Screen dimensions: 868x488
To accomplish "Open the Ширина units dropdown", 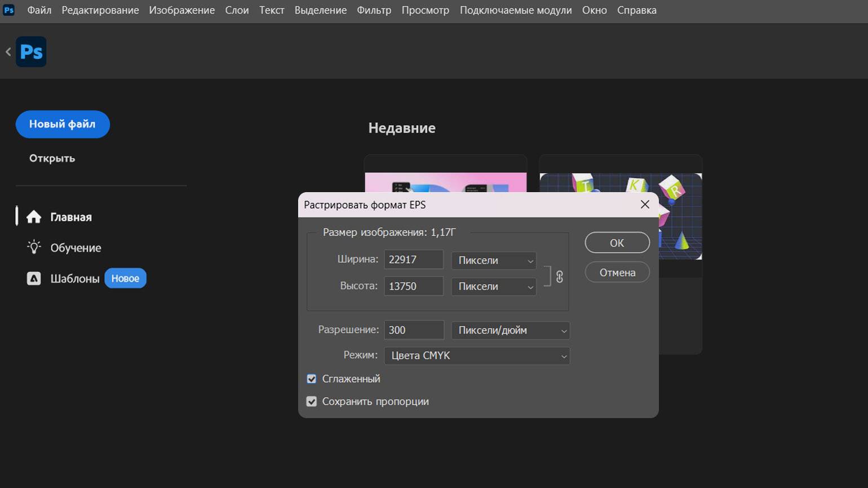I will [494, 260].
